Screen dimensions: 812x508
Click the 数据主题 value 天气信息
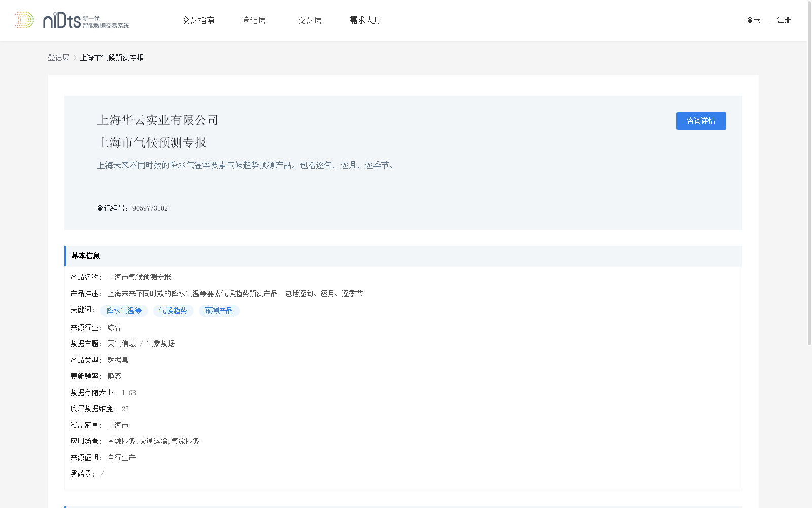pyautogui.click(x=121, y=344)
